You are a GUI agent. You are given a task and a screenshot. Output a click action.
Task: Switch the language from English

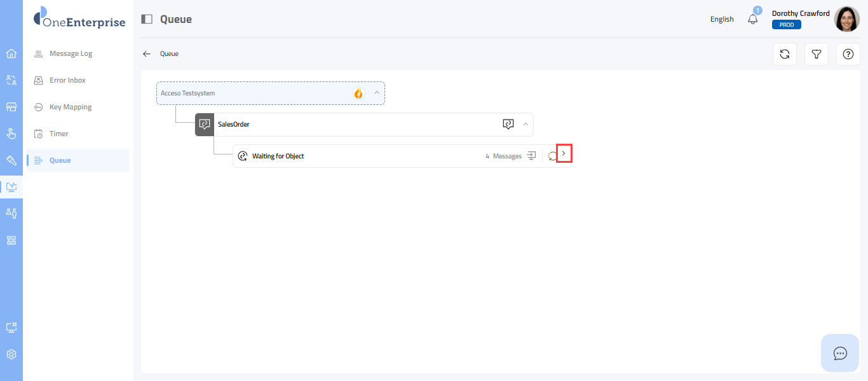coord(722,19)
